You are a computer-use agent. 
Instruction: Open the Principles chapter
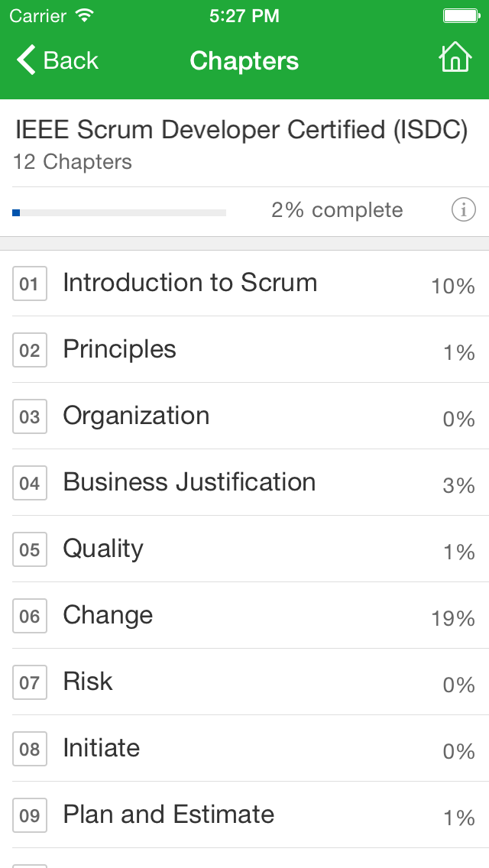tap(119, 350)
